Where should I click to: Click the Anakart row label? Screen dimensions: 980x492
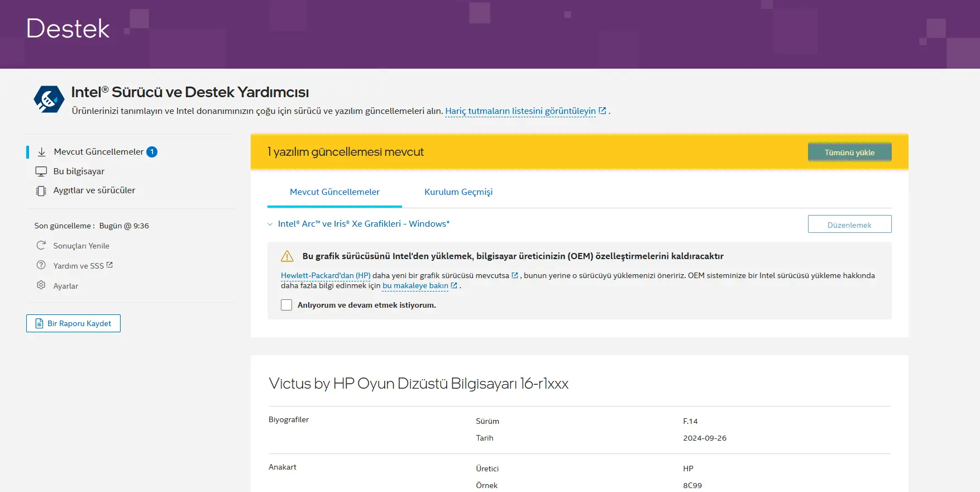(x=283, y=467)
